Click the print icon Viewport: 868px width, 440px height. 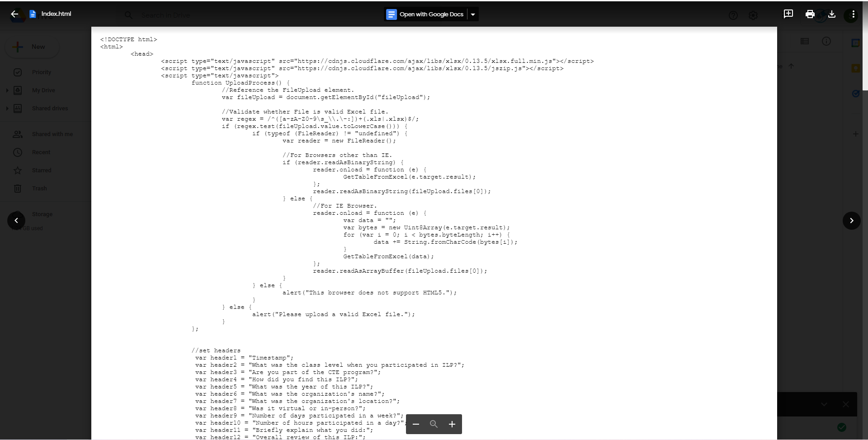pos(810,14)
